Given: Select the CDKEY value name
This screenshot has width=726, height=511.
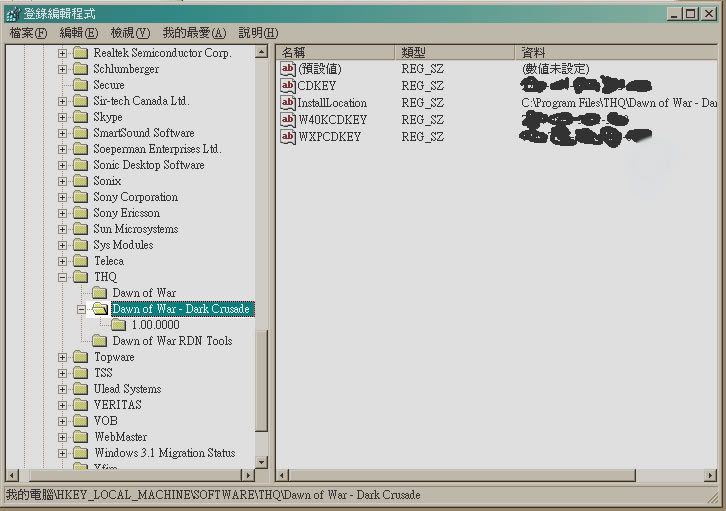Looking at the screenshot, I should click(317, 86).
